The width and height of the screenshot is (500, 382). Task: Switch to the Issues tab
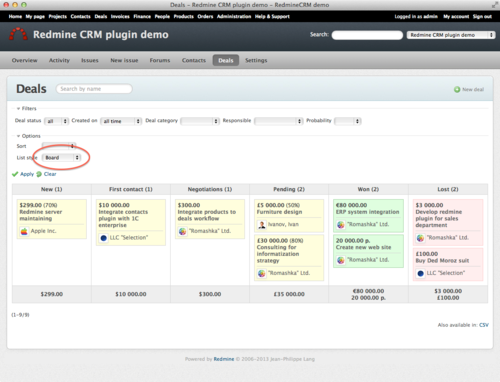90,60
